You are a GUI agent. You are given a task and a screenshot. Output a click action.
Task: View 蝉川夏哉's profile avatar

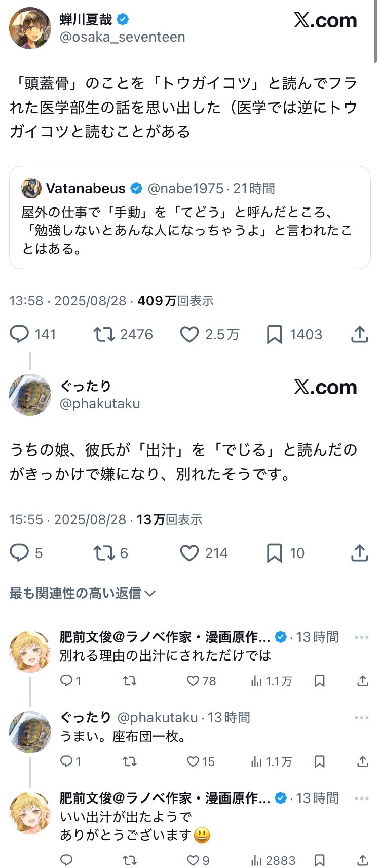coord(30,28)
